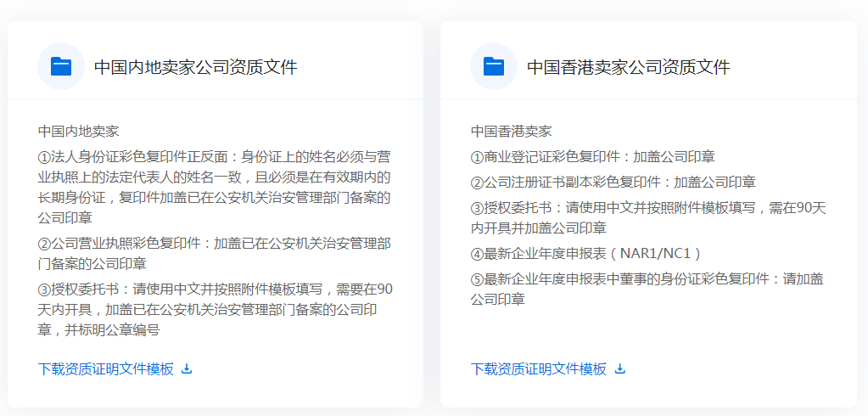
Task: Click the Hong Kong 授权委托书 requirement text
Action: (x=648, y=217)
